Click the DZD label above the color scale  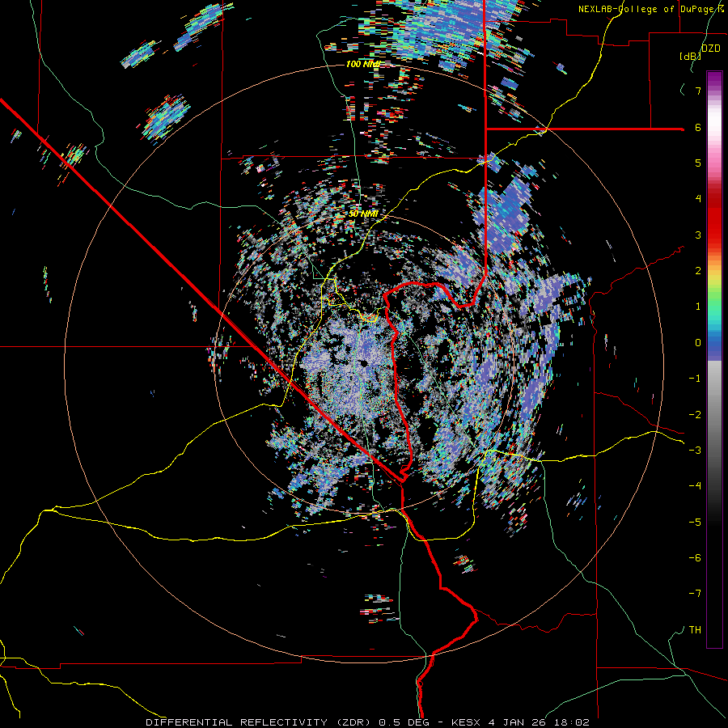coord(711,49)
